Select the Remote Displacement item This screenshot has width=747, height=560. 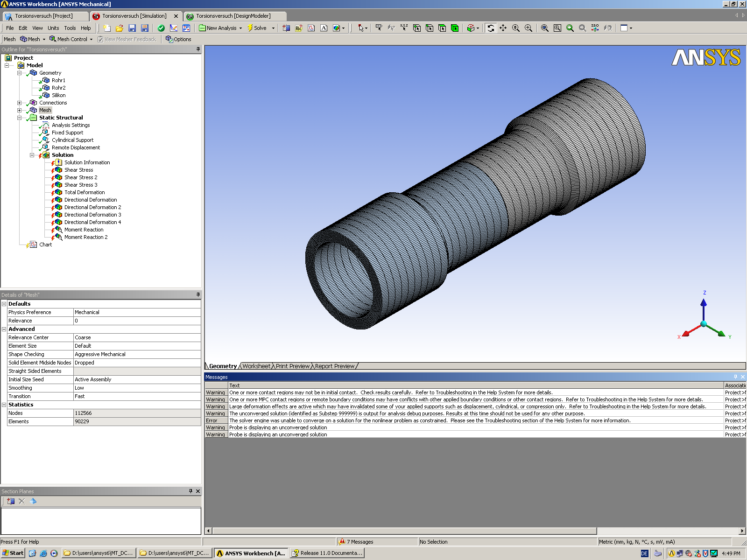76,147
